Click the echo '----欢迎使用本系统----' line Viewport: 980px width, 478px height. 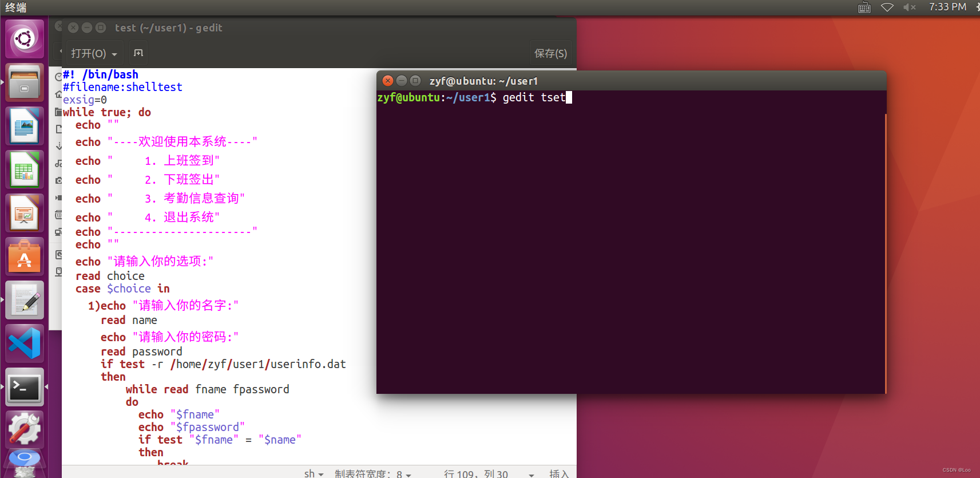(166, 141)
